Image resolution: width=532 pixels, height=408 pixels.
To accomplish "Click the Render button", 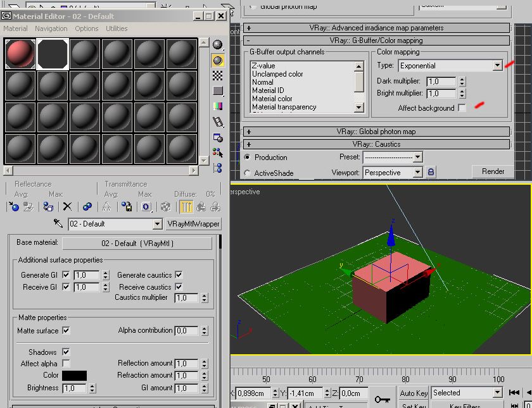I will pyautogui.click(x=493, y=171).
